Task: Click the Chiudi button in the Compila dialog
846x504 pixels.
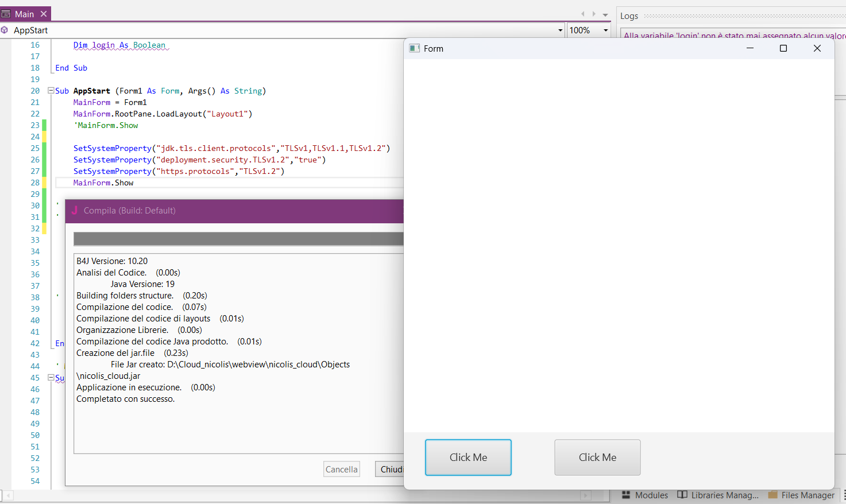Action: [390, 469]
